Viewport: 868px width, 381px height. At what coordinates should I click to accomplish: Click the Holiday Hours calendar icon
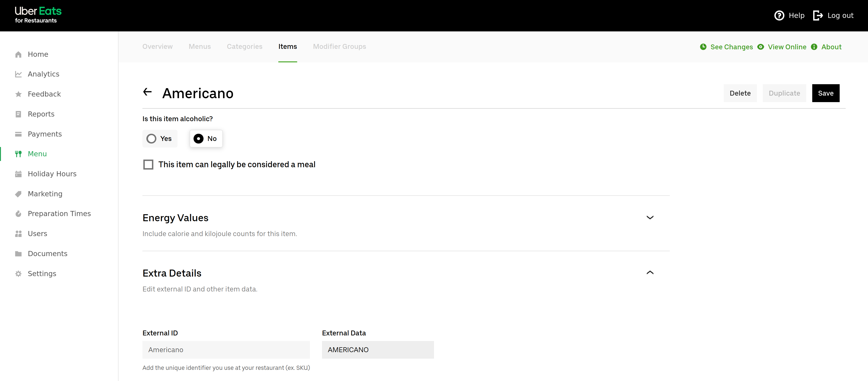coord(19,174)
